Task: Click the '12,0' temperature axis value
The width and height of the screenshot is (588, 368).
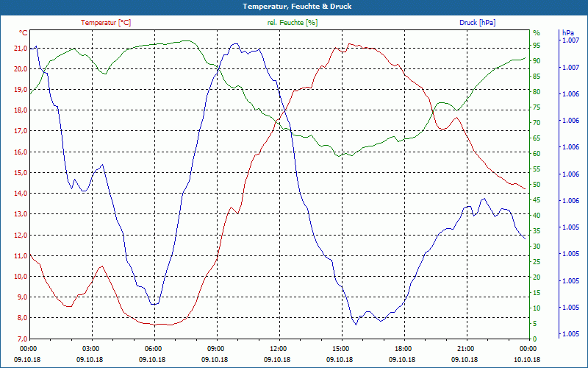Action: [21, 235]
